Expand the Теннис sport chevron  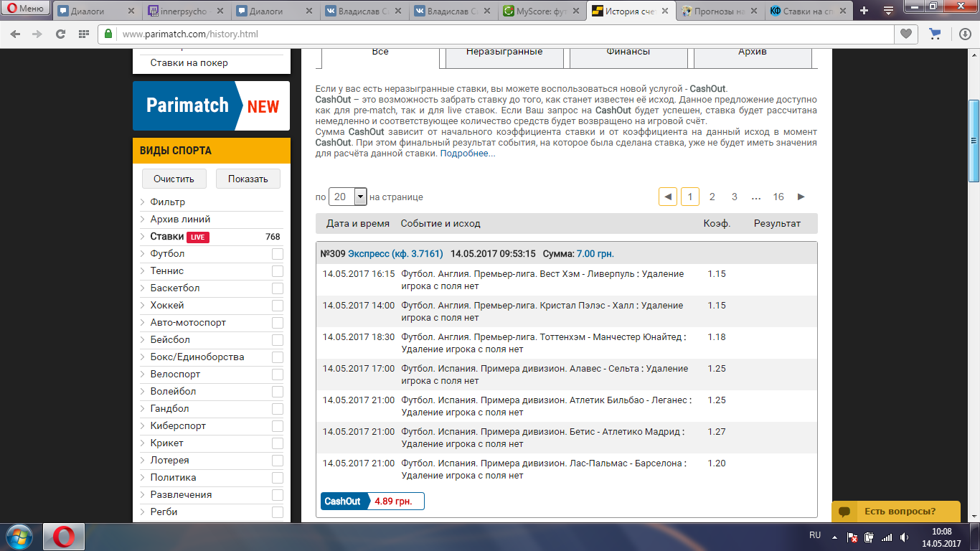click(x=143, y=271)
